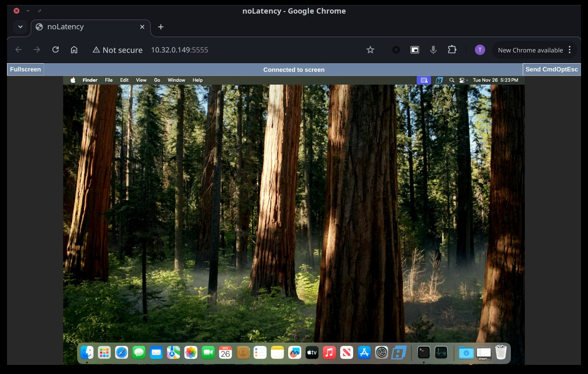The width and height of the screenshot is (588, 374).
Task: Open Terminal from the dock
Action: [x=424, y=353]
